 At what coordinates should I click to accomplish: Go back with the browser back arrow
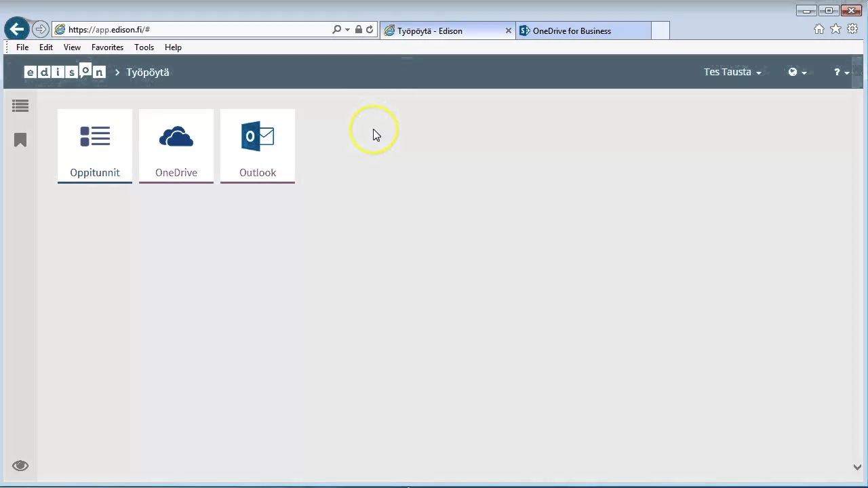(x=17, y=29)
